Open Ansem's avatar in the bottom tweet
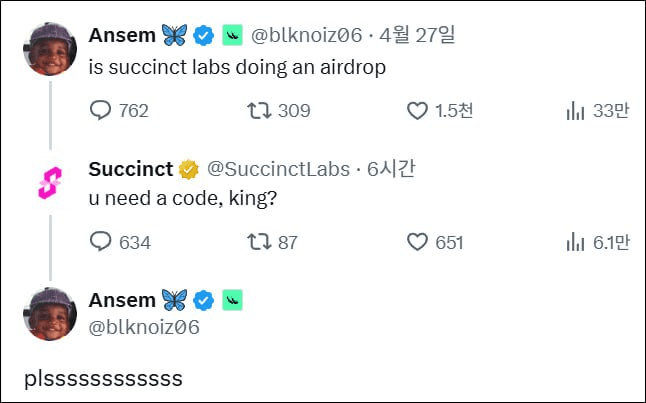Image resolution: width=646 pixels, height=403 pixels. (51, 313)
